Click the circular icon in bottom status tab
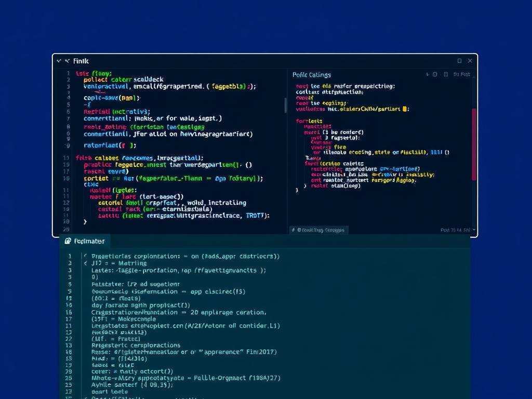532x399 pixels. pos(299,230)
